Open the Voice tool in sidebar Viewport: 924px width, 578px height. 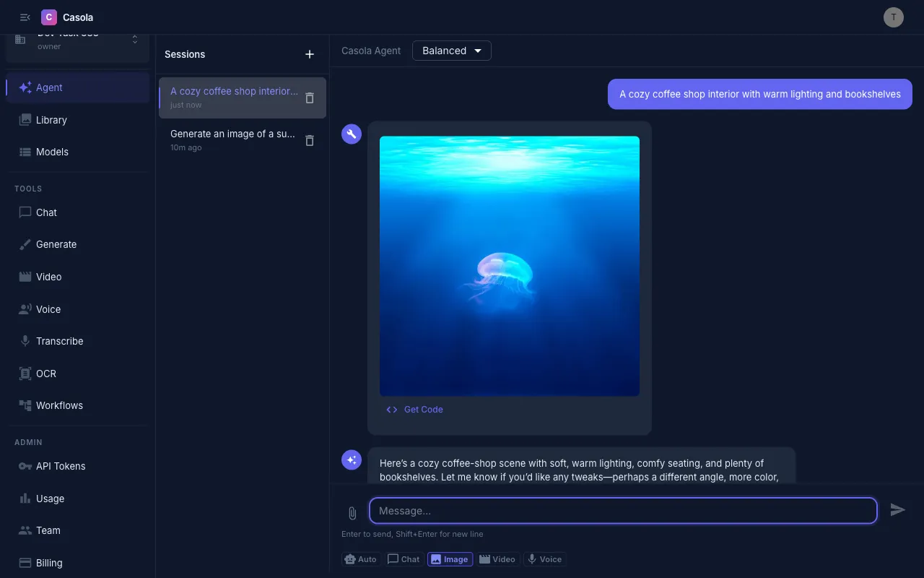tap(48, 309)
